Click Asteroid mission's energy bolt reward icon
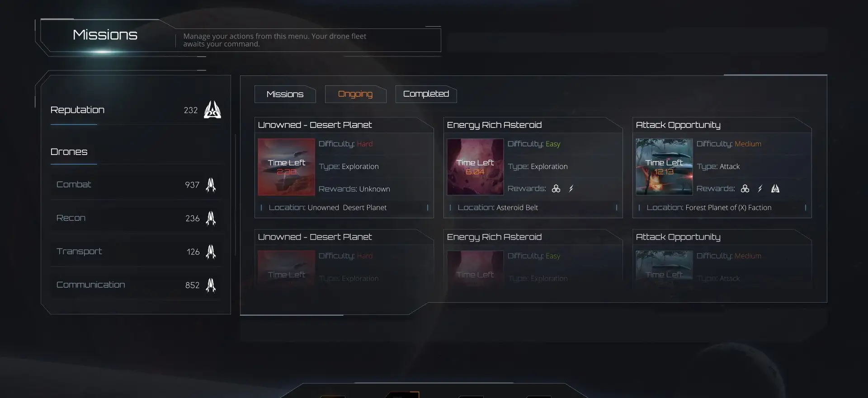This screenshot has height=398, width=868. [571, 189]
